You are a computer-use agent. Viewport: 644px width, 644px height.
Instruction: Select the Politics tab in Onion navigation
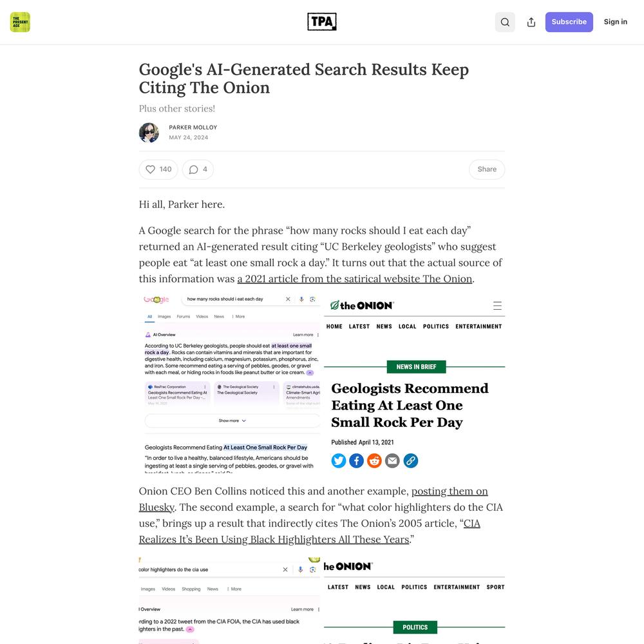click(x=436, y=327)
